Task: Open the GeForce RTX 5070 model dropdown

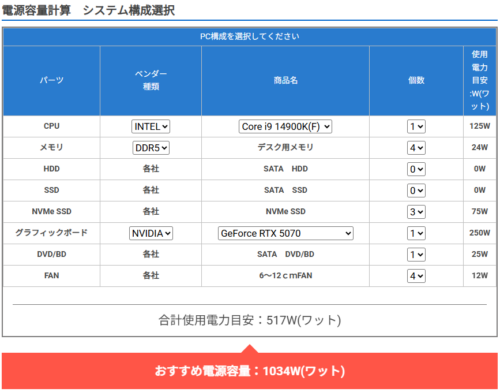Action: coord(286,233)
